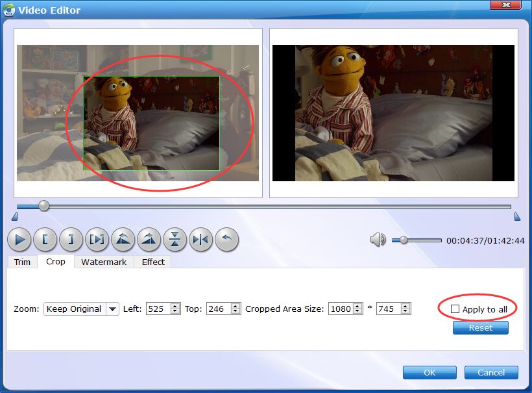Viewport: 532px width, 393px height.
Task: Rotate video left with rotate icon
Action: pos(123,240)
